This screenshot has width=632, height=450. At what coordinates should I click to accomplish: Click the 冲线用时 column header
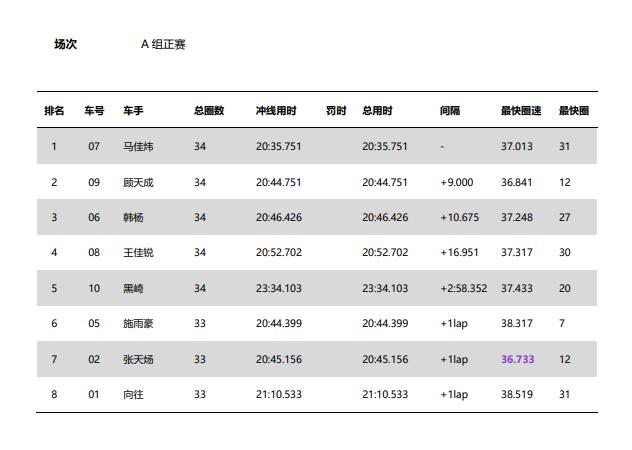click(276, 110)
